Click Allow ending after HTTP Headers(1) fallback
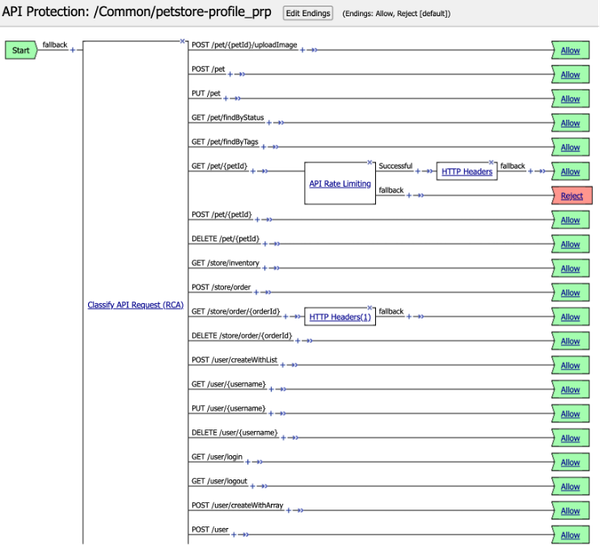 click(570, 317)
